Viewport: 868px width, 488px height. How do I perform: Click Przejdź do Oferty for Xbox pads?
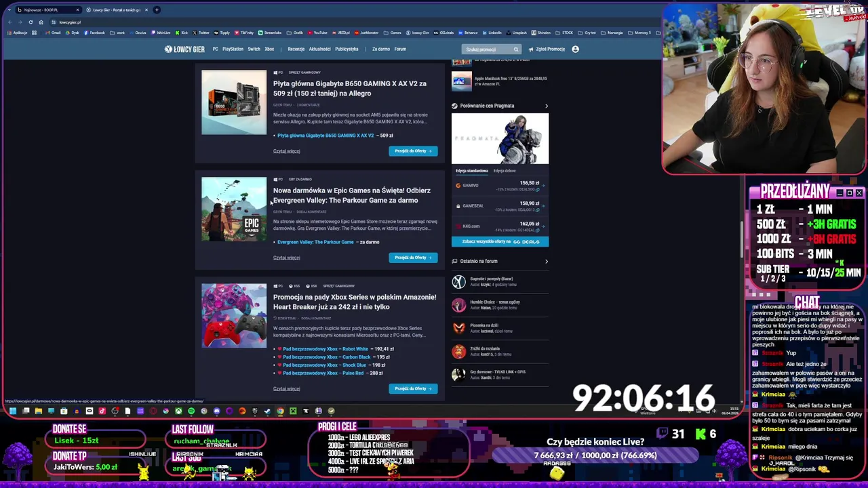point(413,388)
